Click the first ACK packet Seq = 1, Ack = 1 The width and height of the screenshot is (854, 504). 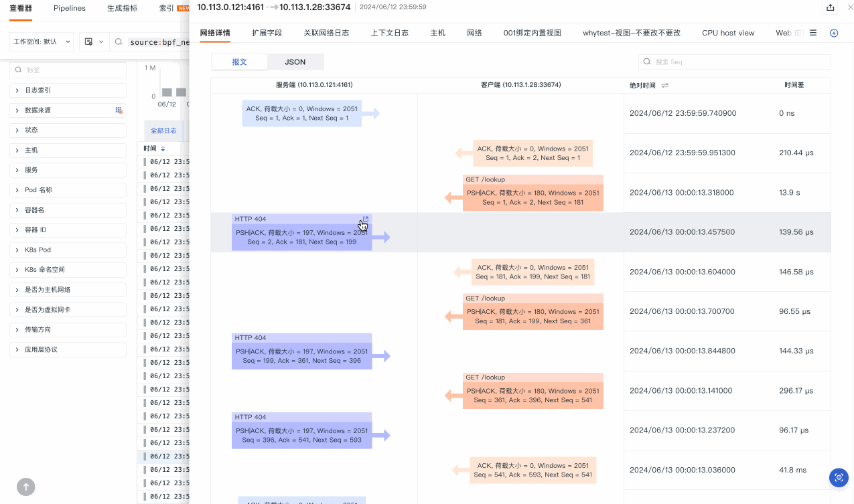coord(302,113)
